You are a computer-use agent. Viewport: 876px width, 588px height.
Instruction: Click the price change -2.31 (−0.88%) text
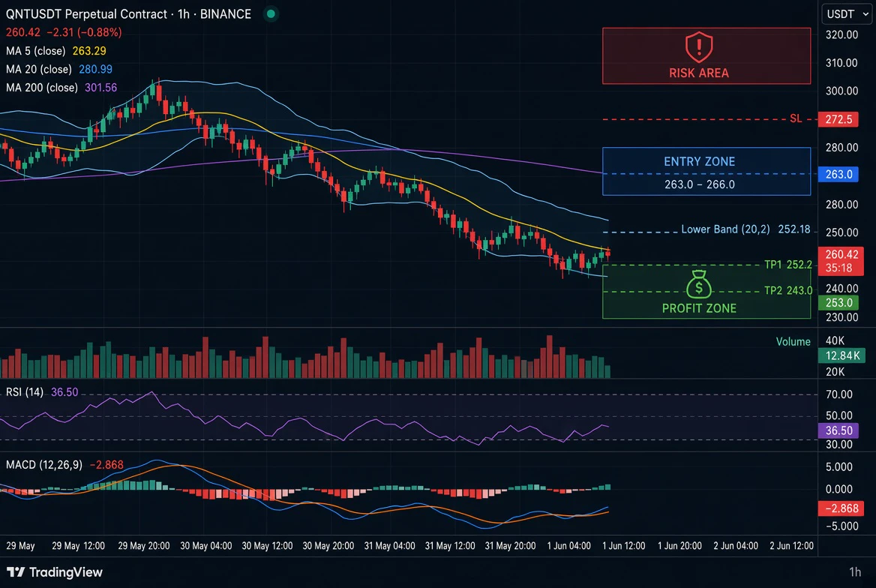84,32
